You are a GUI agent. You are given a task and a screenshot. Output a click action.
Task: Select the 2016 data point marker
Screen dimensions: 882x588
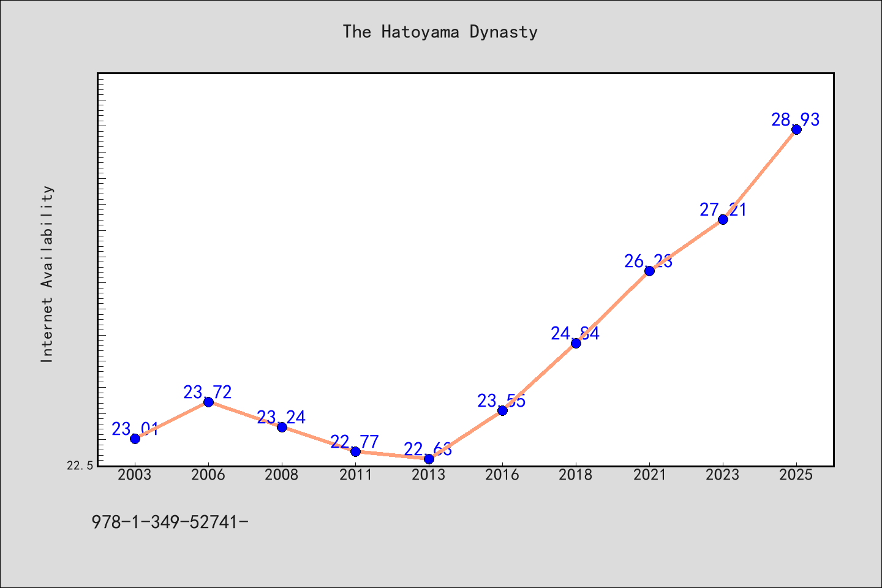[x=502, y=410]
